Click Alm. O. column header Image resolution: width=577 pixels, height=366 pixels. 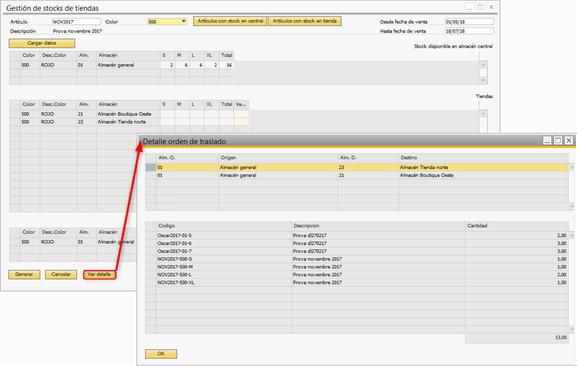point(187,158)
